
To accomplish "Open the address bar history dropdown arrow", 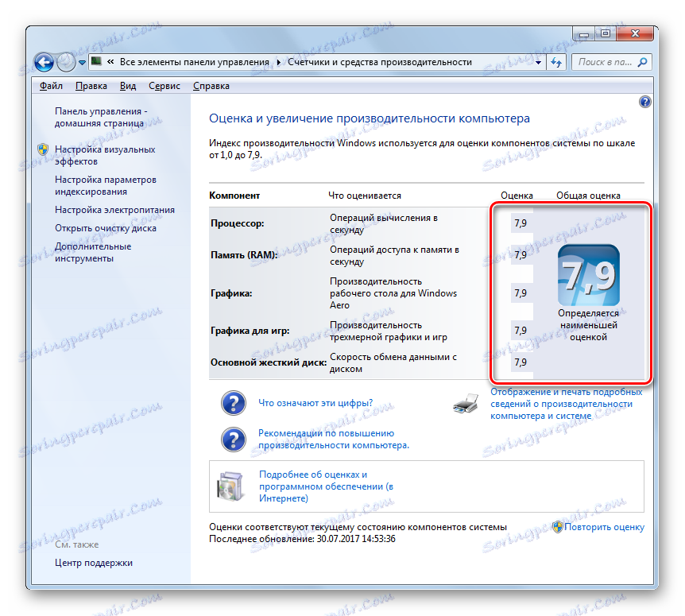I will pos(538,63).
